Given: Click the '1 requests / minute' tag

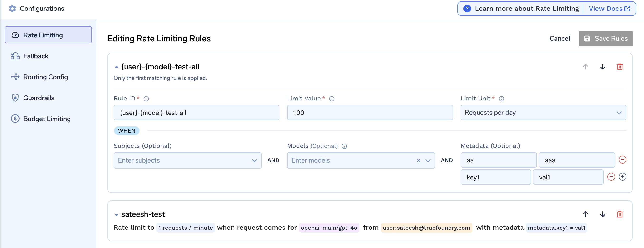Looking at the screenshot, I should pyautogui.click(x=185, y=228).
